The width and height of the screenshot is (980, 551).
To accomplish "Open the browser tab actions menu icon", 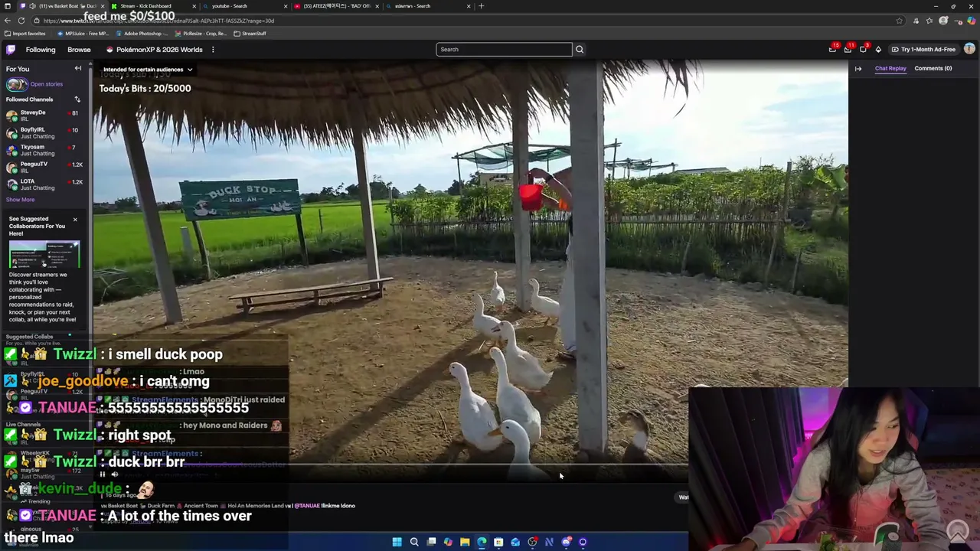I will 8,6.
